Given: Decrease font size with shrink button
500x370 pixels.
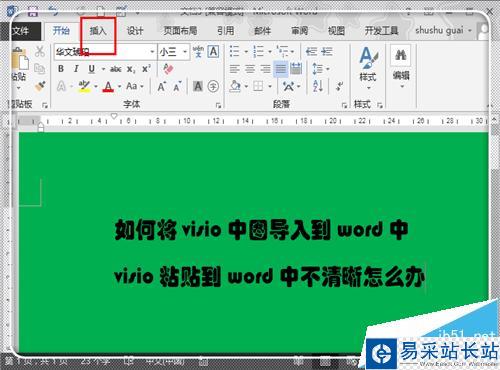Looking at the screenshot, I should (x=177, y=87).
